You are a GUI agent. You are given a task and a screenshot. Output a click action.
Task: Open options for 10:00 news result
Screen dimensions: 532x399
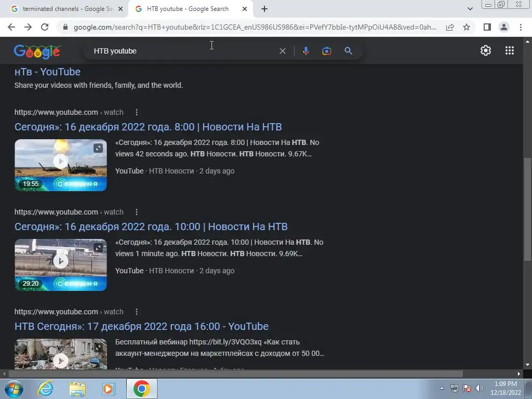tap(137, 212)
